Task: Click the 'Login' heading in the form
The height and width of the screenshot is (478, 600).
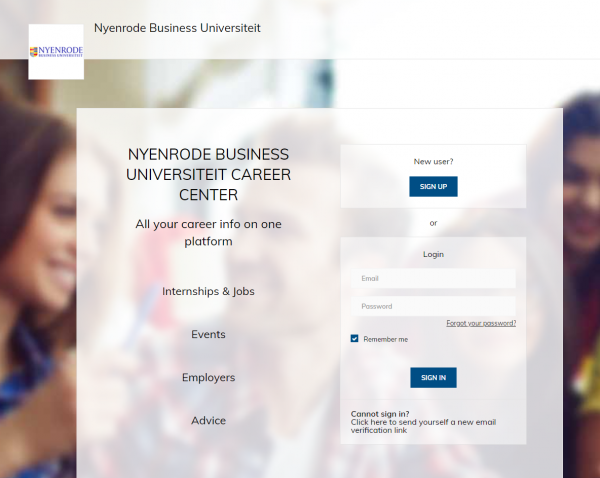Action: pyautogui.click(x=433, y=254)
